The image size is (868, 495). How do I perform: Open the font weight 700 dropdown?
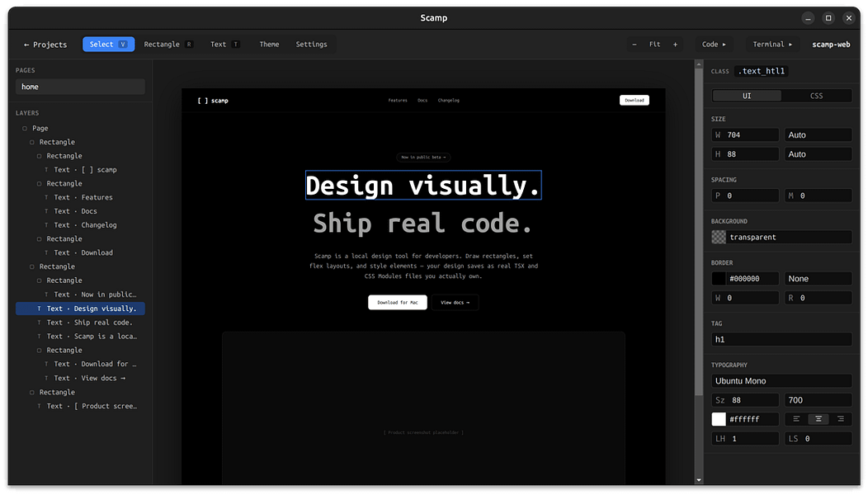click(818, 400)
